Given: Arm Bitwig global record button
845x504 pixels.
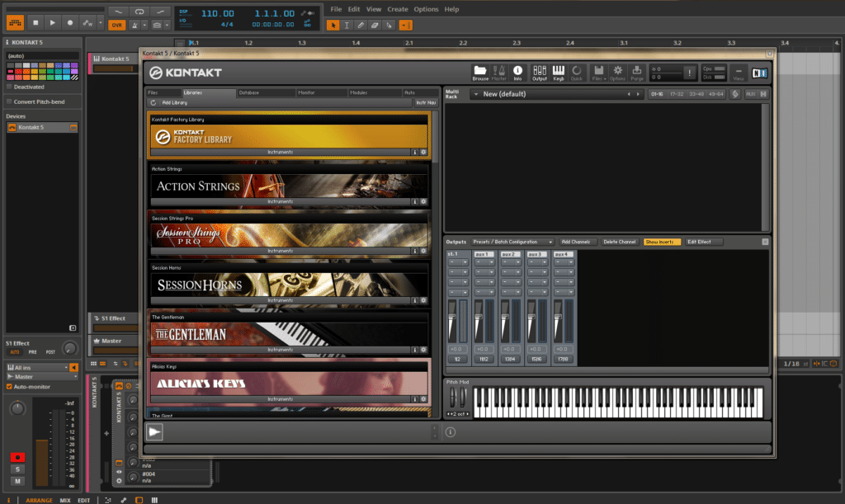Looking at the screenshot, I should (x=69, y=22).
